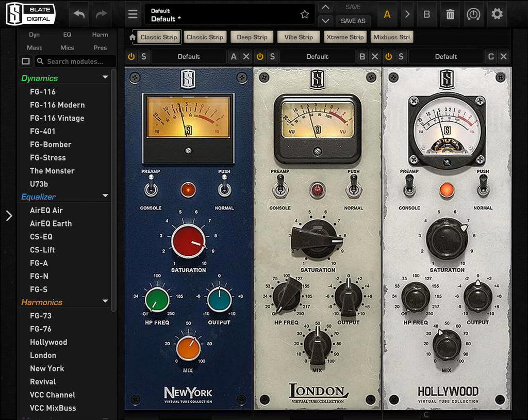528x420 pixels.
Task: Open the hamburger preset menu
Action: 133,14
